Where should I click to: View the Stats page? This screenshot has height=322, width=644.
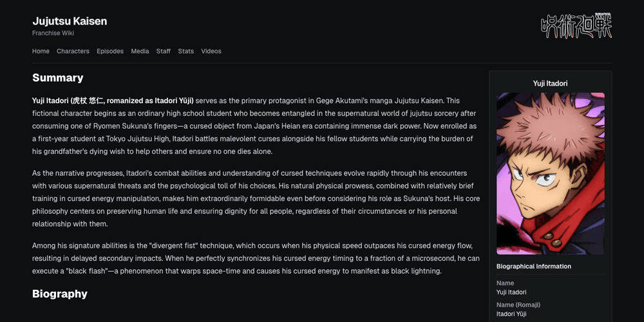[x=185, y=52]
